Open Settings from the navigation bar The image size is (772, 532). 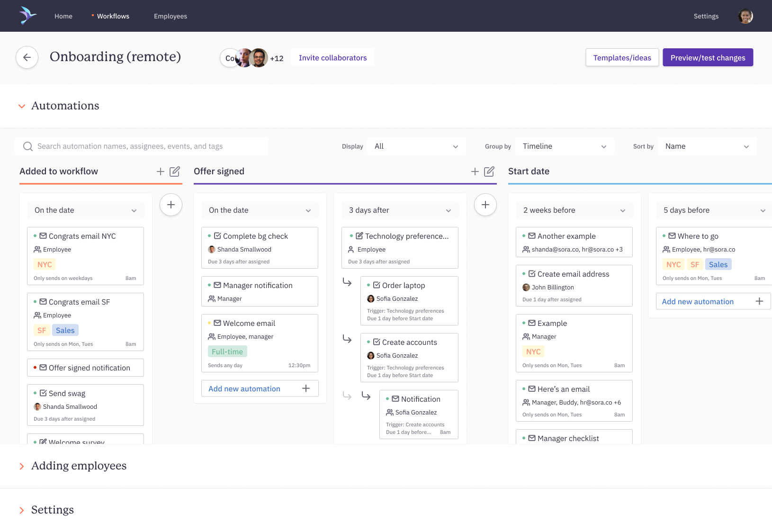pos(706,16)
